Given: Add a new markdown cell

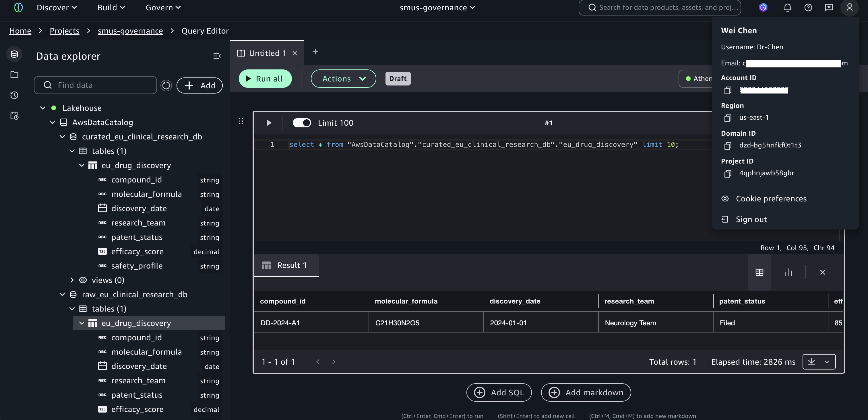Looking at the screenshot, I should (586, 392).
